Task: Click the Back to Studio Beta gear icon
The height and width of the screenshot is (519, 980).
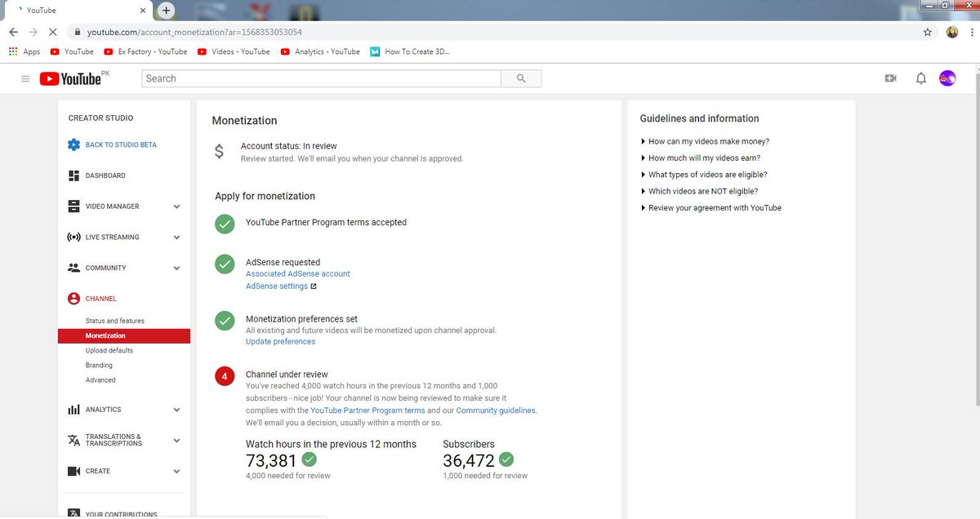Action: (73, 144)
